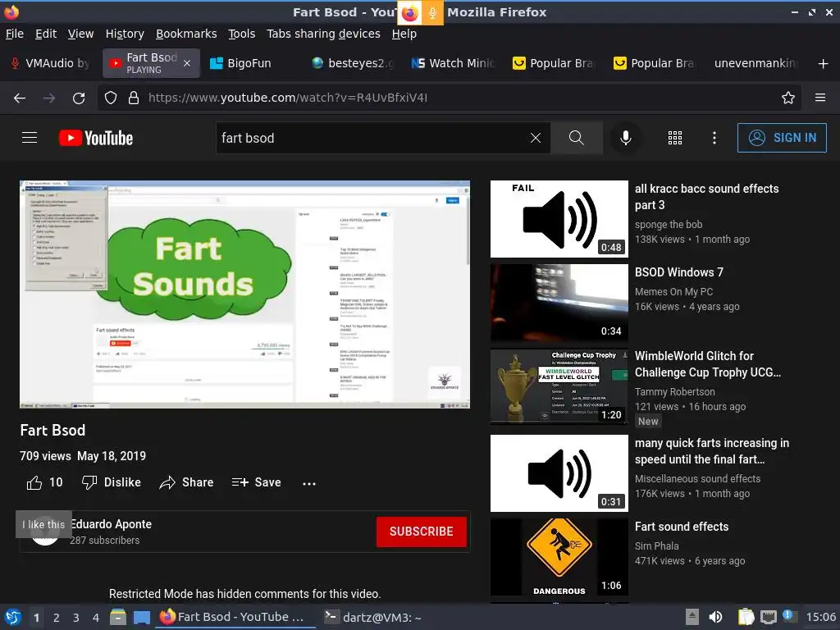The image size is (840, 630).
Task: Open the taskbar file manager icon
Action: [x=118, y=617]
